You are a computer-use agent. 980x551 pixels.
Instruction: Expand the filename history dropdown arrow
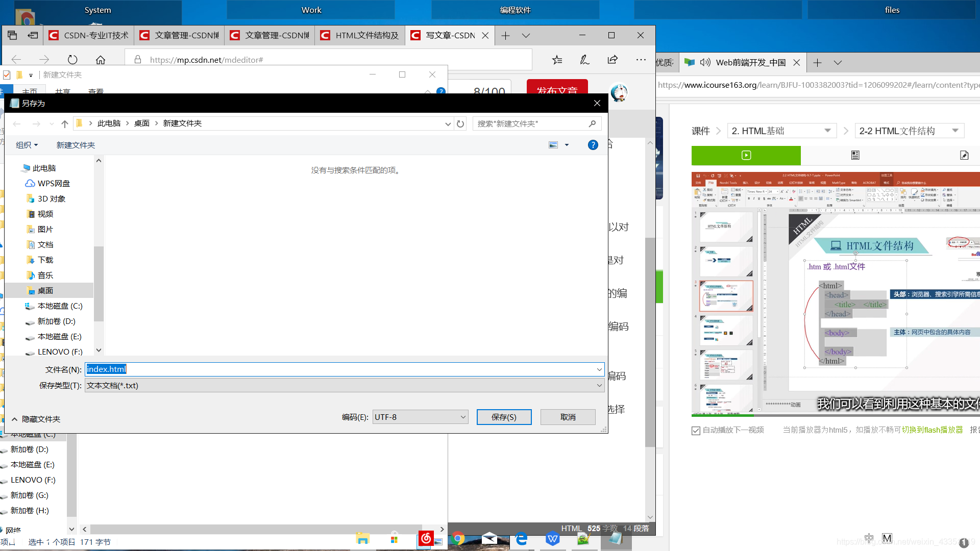[599, 369]
